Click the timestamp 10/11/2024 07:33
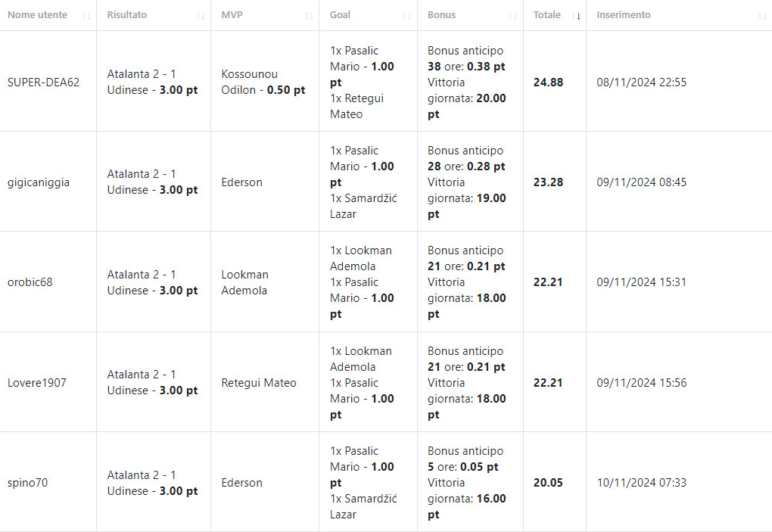Viewport: 772px width, 532px height. coord(642,483)
